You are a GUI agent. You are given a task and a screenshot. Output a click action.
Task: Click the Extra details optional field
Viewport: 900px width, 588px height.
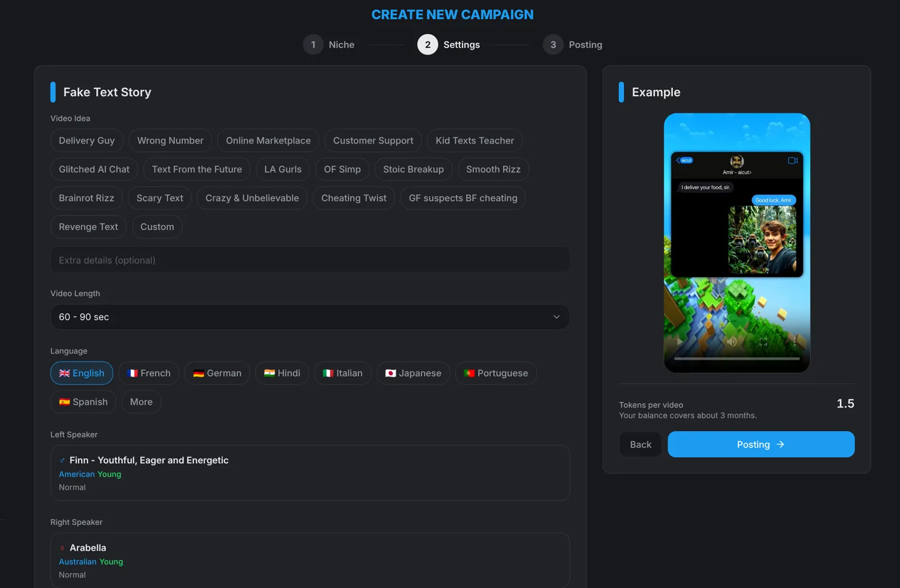(310, 260)
